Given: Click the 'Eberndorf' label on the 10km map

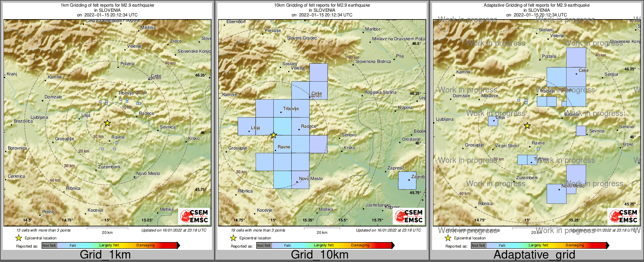Looking at the screenshot, I should (x=236, y=21).
